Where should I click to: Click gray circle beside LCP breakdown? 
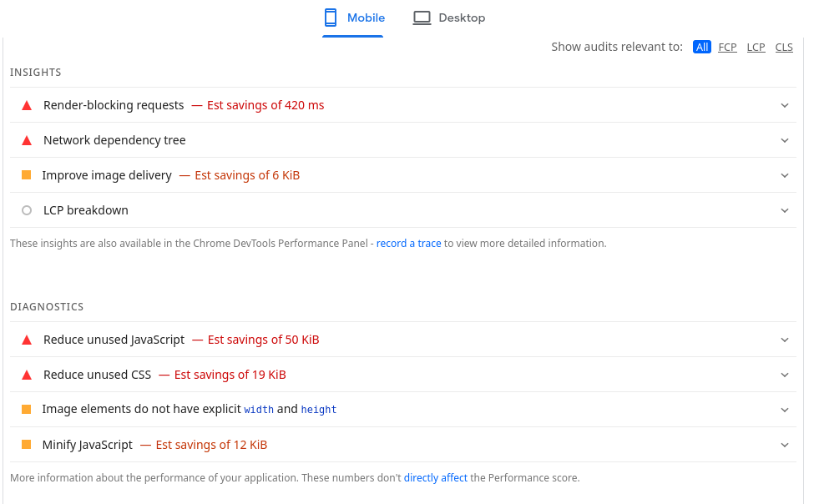[x=27, y=210]
